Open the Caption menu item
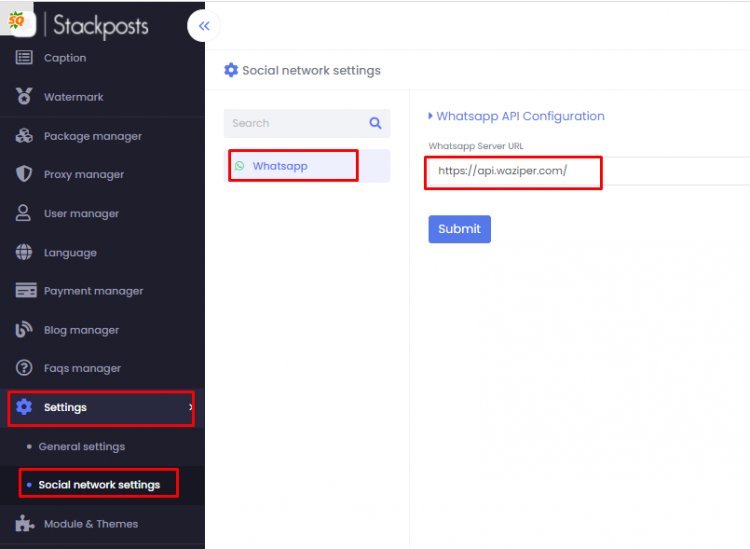 102,58
